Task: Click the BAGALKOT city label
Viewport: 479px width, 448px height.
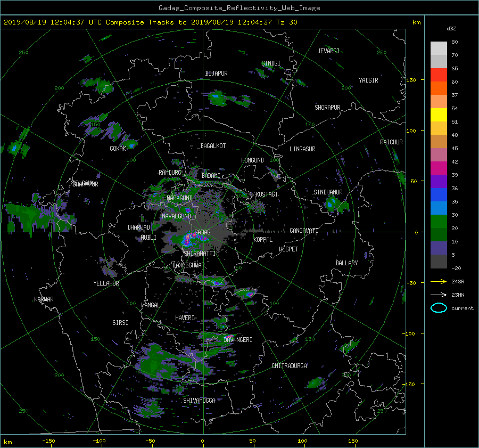Action: tap(213, 146)
